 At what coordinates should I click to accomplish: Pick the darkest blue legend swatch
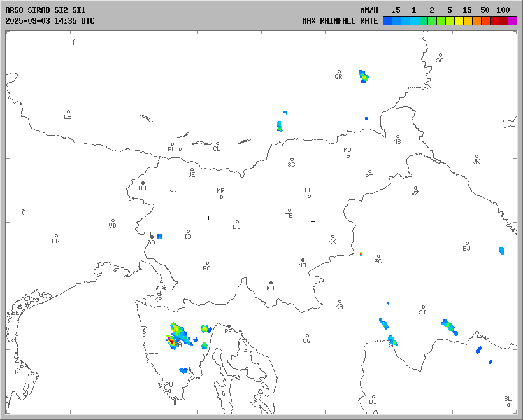click(x=387, y=21)
